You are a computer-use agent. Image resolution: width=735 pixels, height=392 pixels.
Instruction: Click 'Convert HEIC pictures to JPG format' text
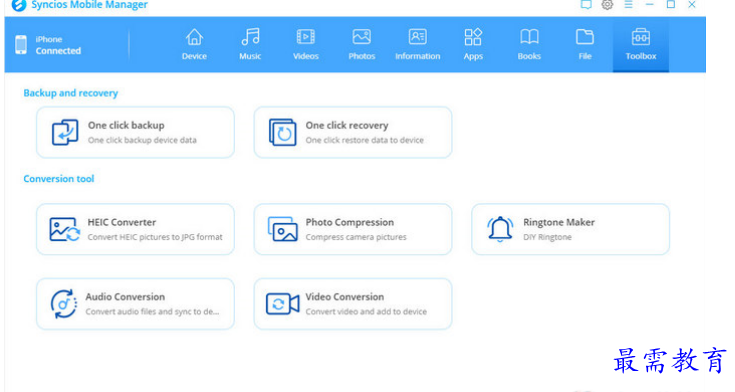(x=155, y=237)
